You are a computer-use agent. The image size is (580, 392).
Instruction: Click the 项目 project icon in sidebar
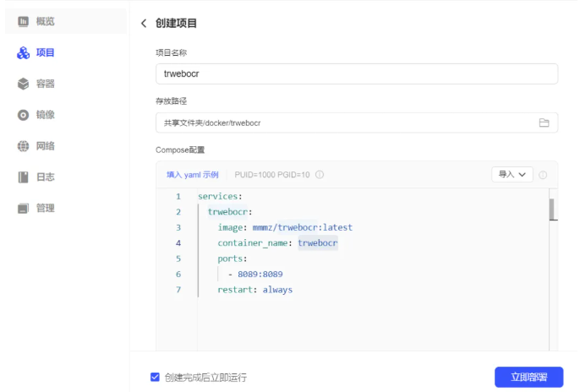pyautogui.click(x=24, y=53)
